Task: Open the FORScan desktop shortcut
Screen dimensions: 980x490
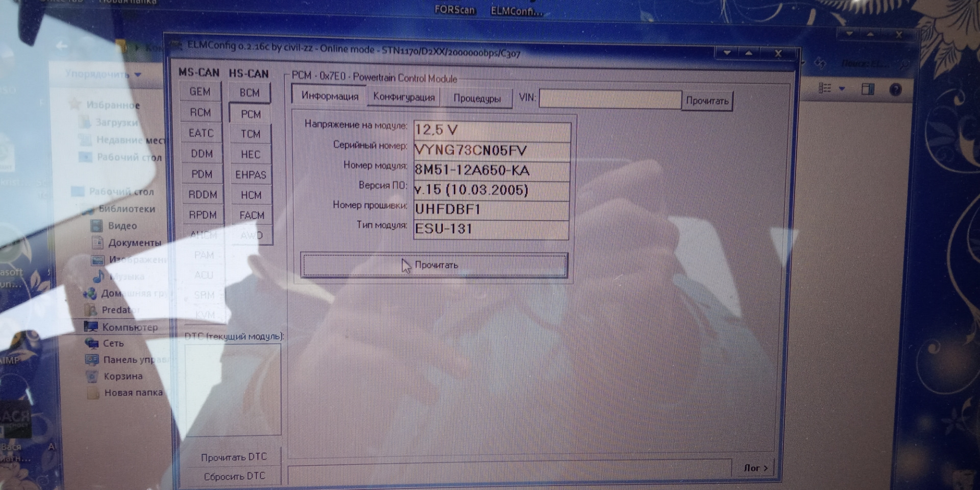Action: coord(454,10)
